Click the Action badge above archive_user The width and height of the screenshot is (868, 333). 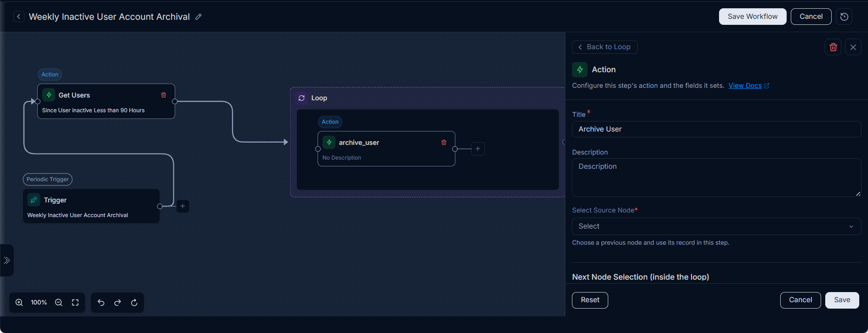(x=330, y=122)
